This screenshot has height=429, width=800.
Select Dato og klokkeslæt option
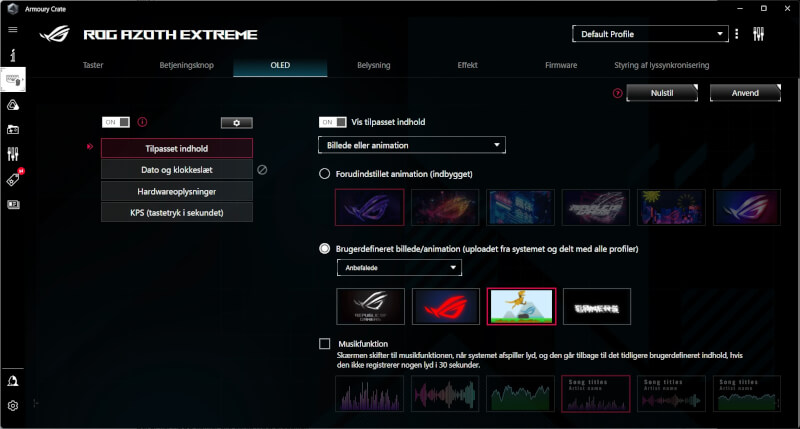tap(177, 170)
